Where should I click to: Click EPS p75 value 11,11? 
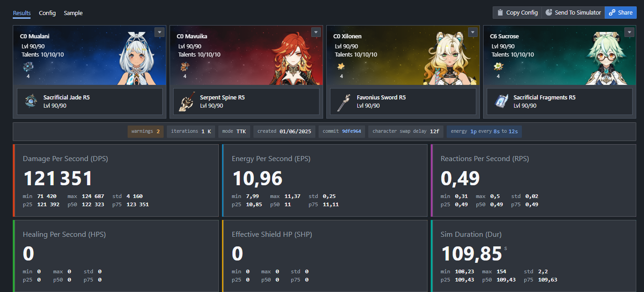[330, 204]
